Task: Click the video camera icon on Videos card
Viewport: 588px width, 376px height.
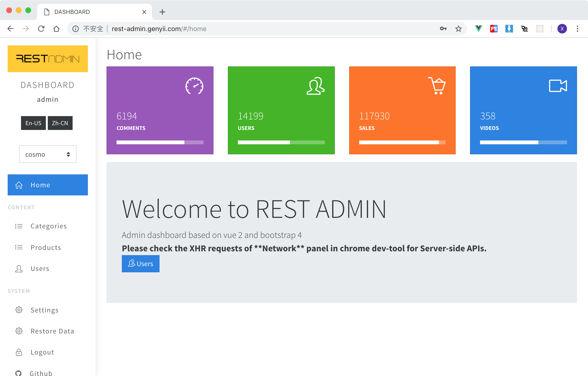Action: (558, 86)
